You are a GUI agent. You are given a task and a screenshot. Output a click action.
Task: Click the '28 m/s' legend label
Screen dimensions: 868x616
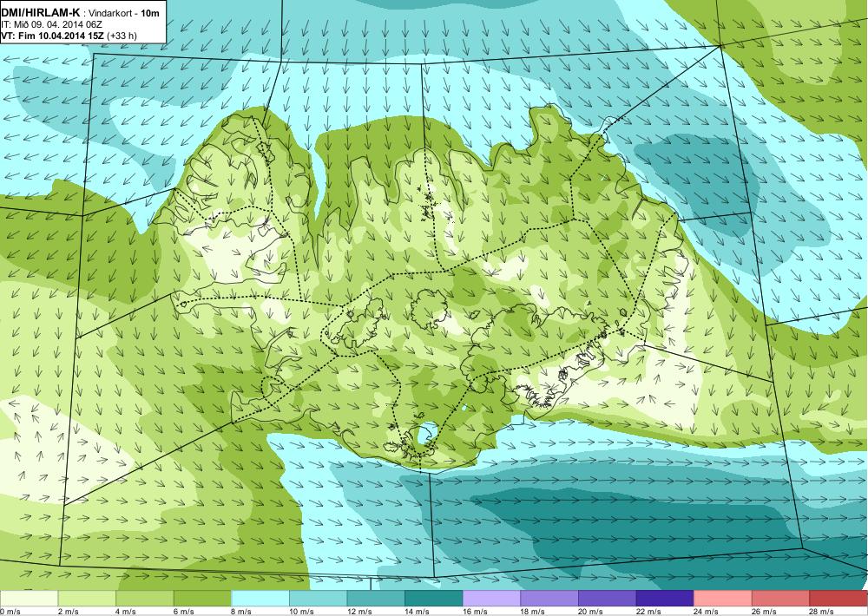[x=822, y=612]
